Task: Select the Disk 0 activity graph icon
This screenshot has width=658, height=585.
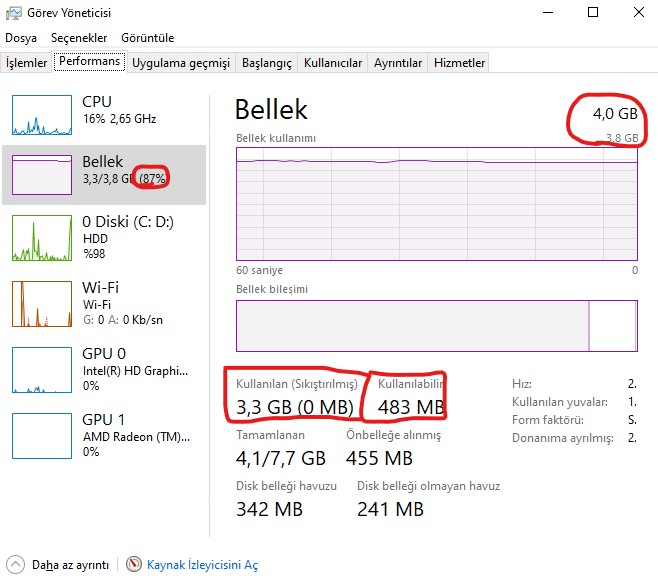Action: [x=42, y=239]
